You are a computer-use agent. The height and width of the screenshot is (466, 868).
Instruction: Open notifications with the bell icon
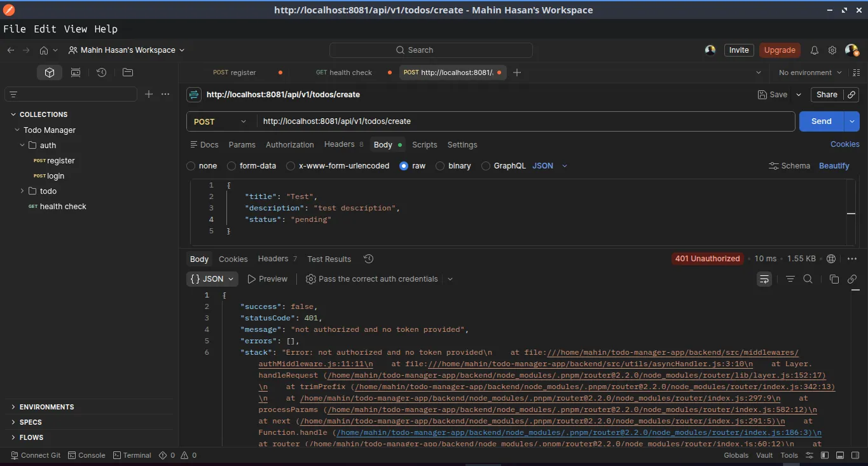point(815,50)
